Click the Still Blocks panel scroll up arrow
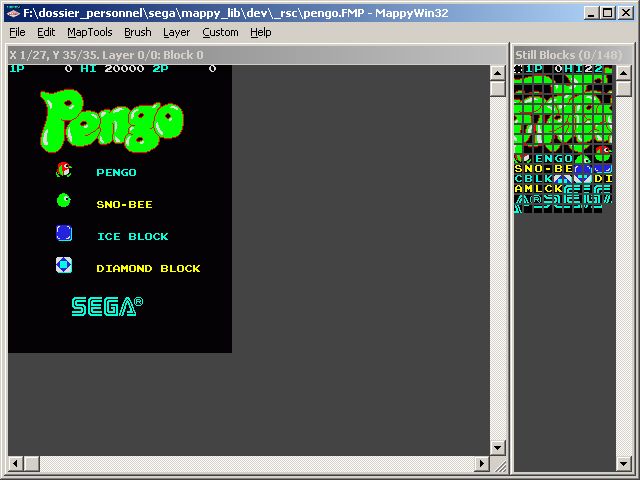Viewport: 640px width, 480px height. point(624,73)
